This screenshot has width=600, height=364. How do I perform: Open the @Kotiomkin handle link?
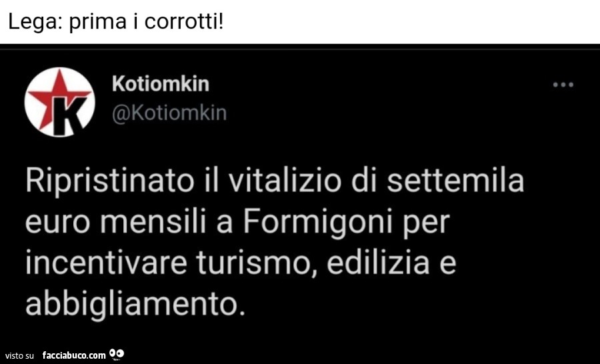click(169, 113)
